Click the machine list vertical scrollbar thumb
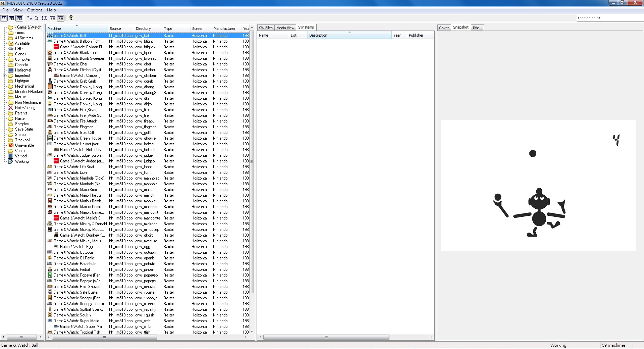The height and width of the screenshot is (349, 644). (252, 162)
